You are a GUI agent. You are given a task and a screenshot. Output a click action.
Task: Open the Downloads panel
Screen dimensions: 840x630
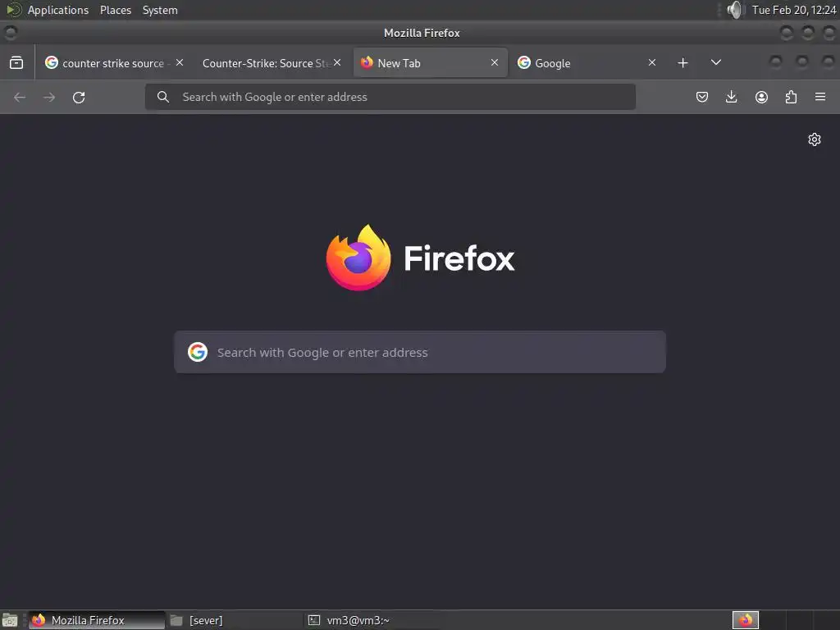pos(731,97)
